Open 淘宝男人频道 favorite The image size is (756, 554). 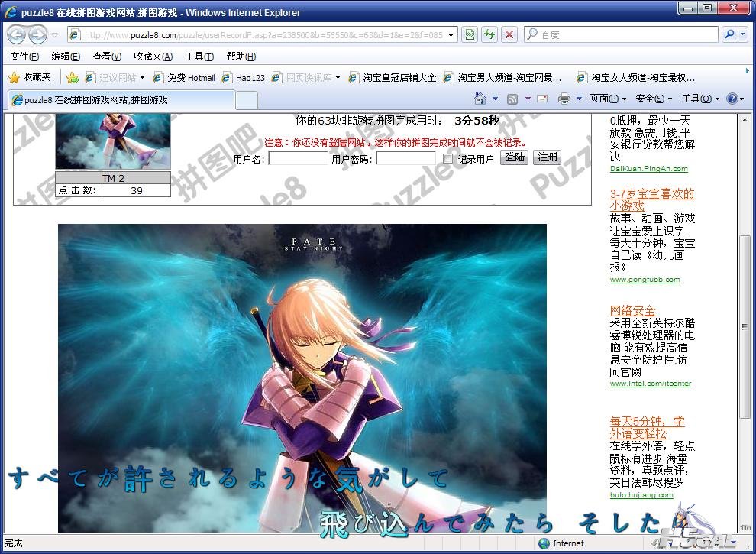point(502,77)
